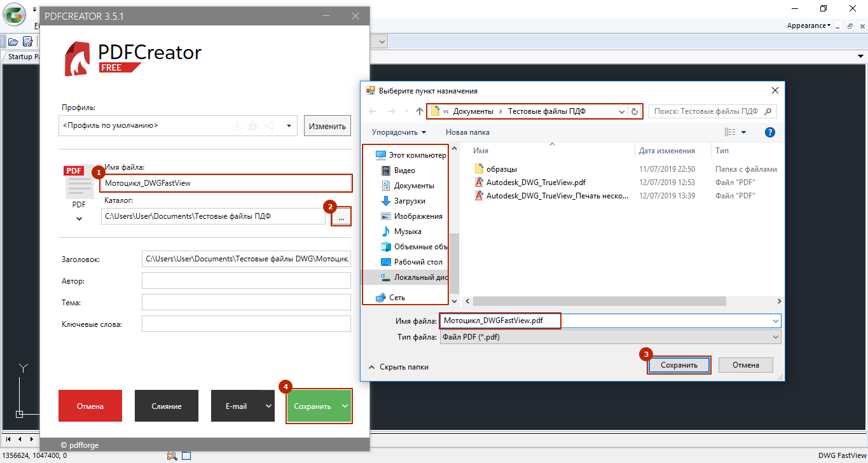The width and height of the screenshot is (868, 463).
Task: Click the edit document icon in DWG FastView toolbar
Action: 28,42
